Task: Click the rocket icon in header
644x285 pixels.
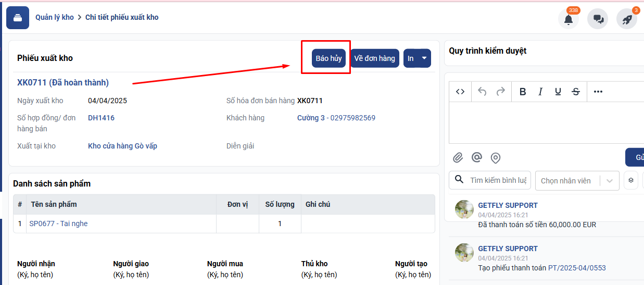Action: pos(627,19)
